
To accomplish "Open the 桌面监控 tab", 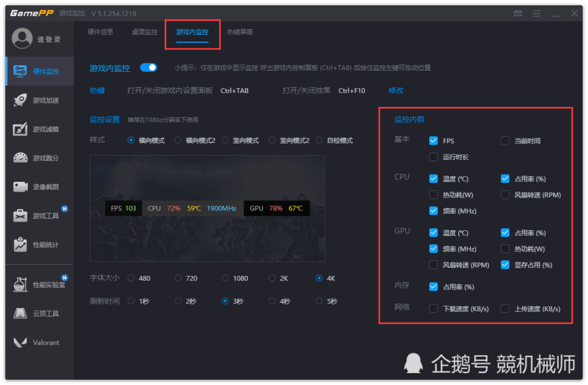I will click(145, 32).
